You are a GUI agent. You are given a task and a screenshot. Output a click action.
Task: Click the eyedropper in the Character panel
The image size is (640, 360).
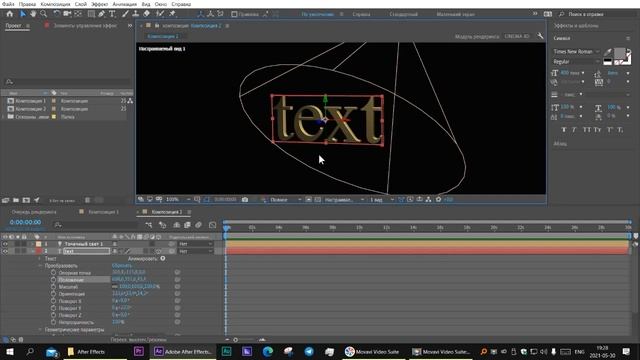(x=608, y=52)
